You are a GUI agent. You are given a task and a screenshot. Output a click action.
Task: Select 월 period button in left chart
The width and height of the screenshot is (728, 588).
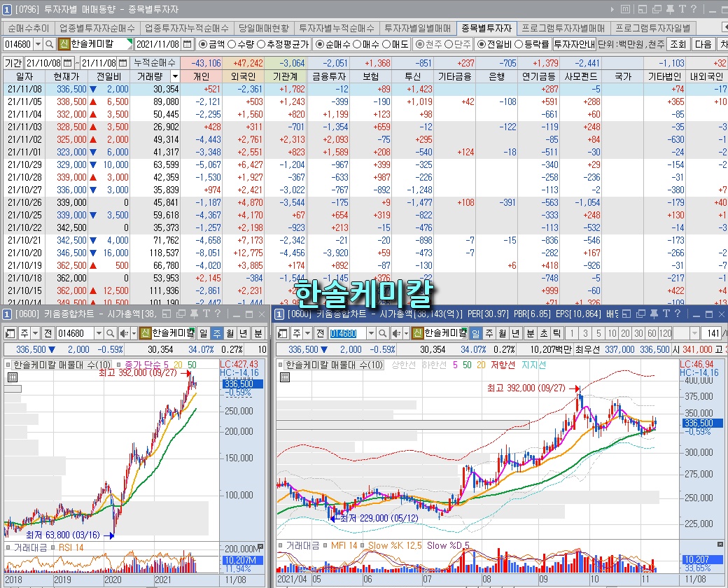click(x=231, y=333)
